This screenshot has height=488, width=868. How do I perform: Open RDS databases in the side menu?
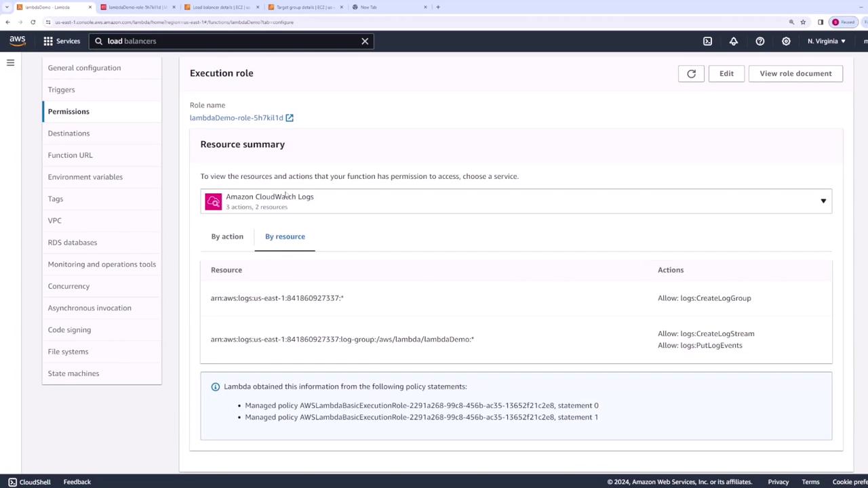click(x=73, y=243)
